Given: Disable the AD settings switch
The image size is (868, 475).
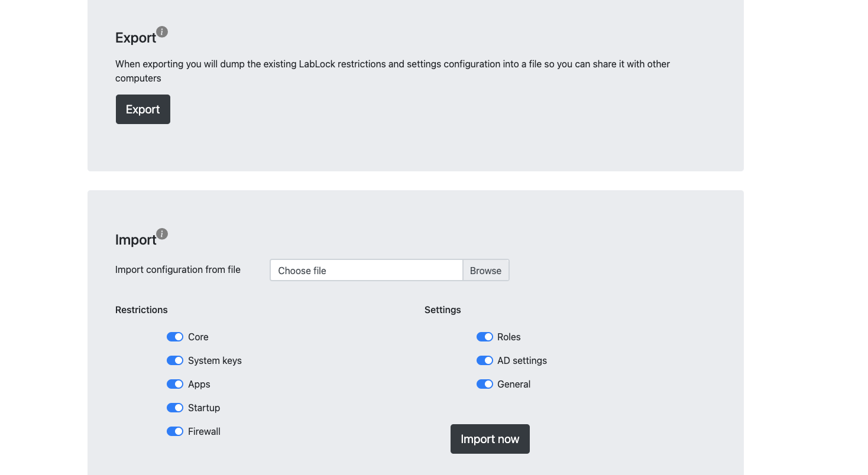Looking at the screenshot, I should [x=485, y=360].
